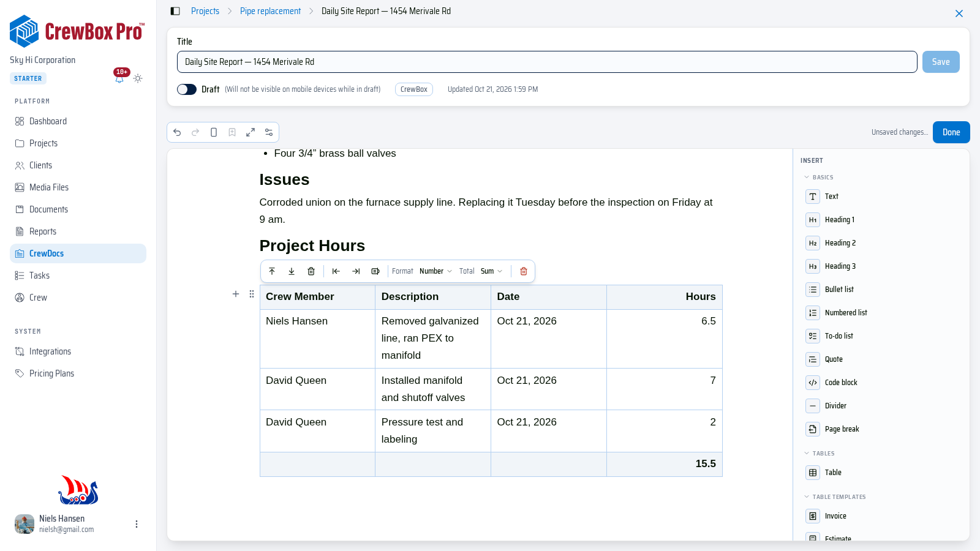Open notifications bell with 18+ badge

coord(120,77)
